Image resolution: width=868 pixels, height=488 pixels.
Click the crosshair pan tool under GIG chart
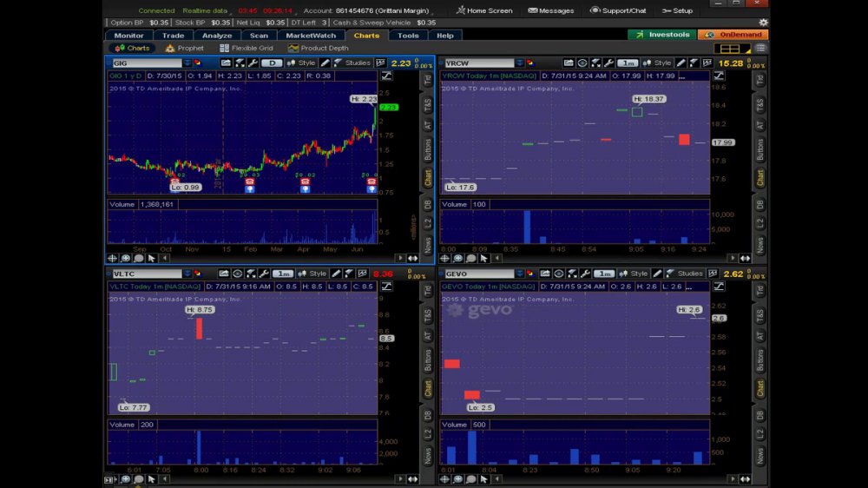(112, 259)
